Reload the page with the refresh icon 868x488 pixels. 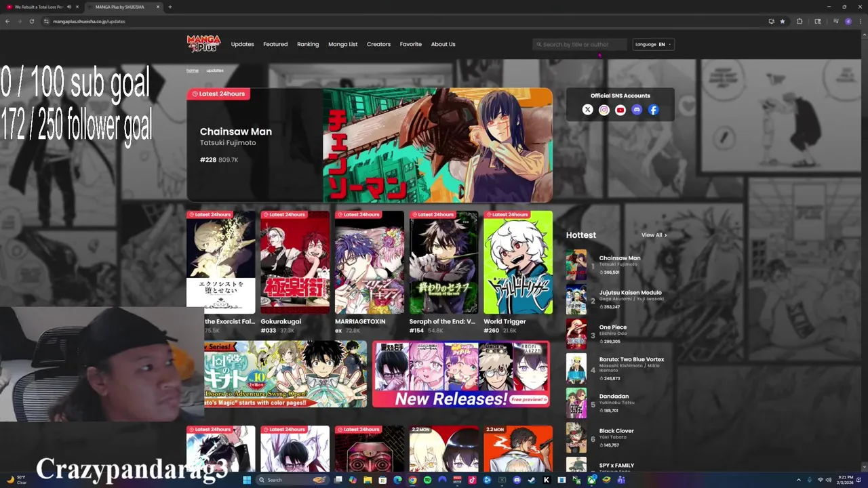coord(31,21)
